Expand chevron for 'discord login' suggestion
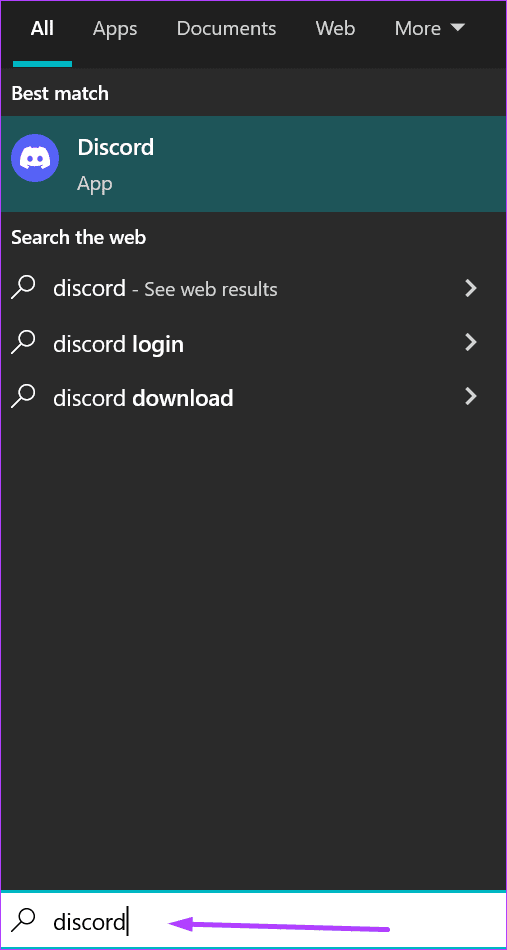 [471, 343]
